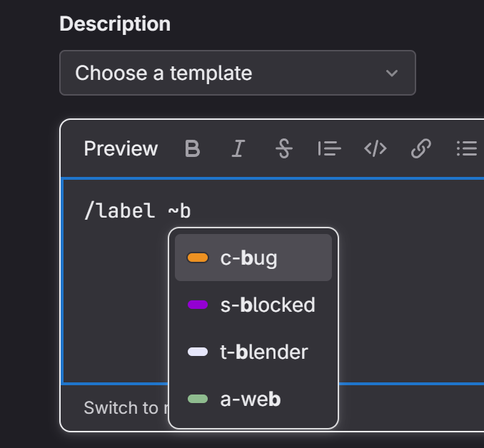Add a bullet list from the toolbar
The image size is (484, 448).
tap(466, 148)
